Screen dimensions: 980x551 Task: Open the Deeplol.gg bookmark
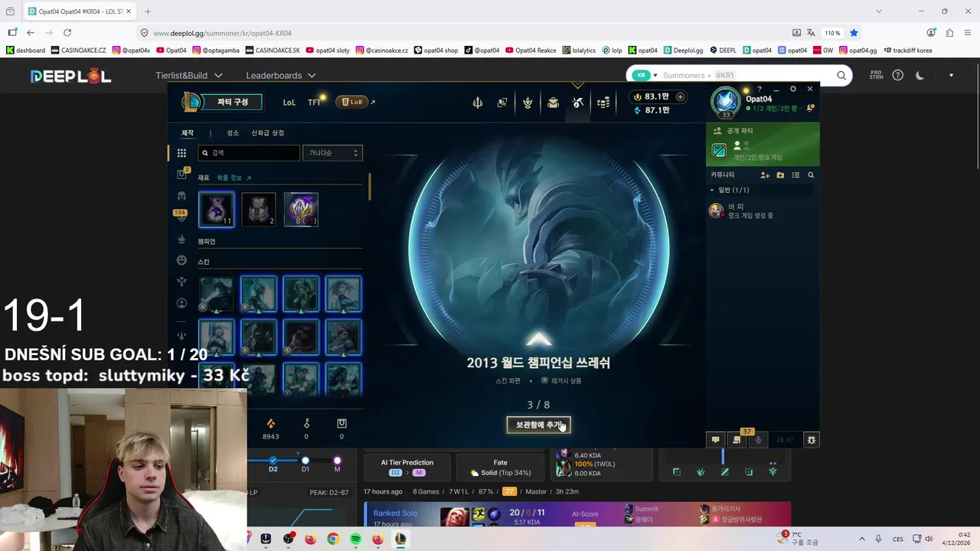click(683, 51)
